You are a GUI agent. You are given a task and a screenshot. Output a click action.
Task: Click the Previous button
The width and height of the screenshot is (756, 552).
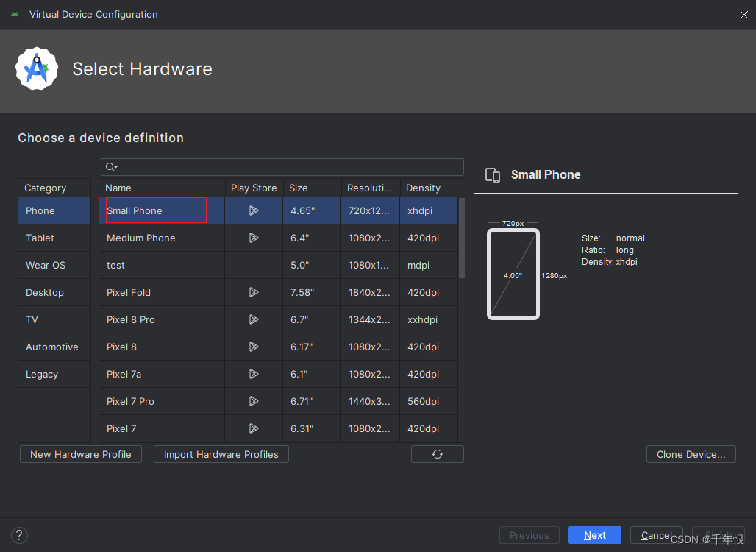pos(529,535)
